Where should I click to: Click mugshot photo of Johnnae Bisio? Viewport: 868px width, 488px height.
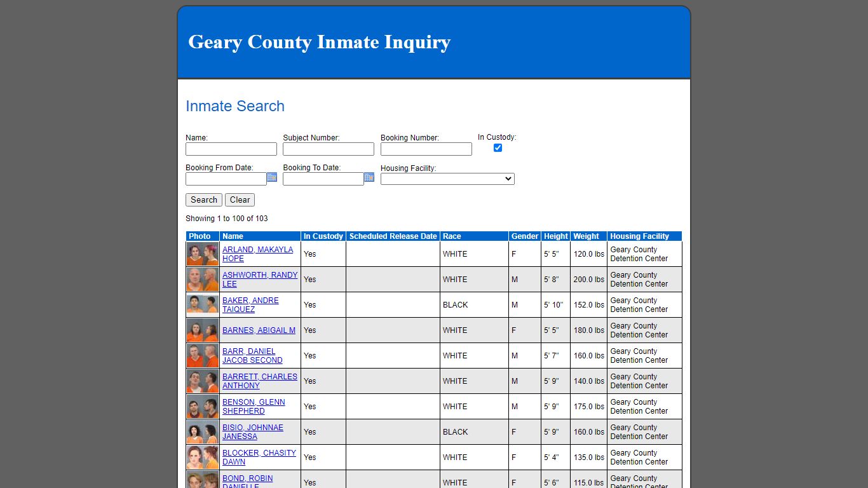203,432
